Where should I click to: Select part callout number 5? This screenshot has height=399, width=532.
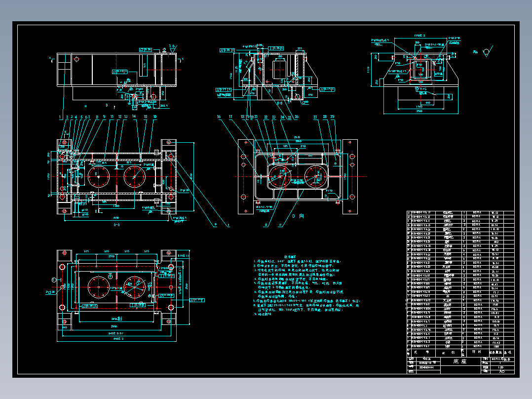pos(81,117)
